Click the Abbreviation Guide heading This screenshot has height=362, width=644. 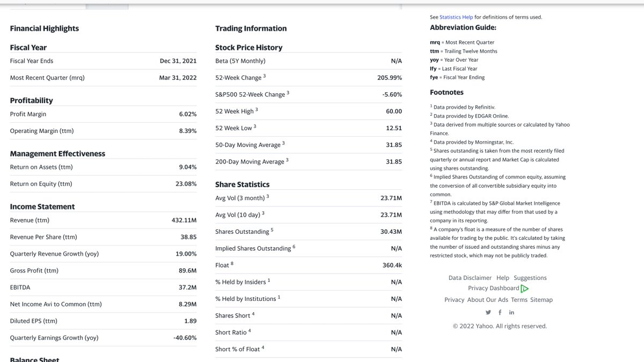[x=463, y=27]
